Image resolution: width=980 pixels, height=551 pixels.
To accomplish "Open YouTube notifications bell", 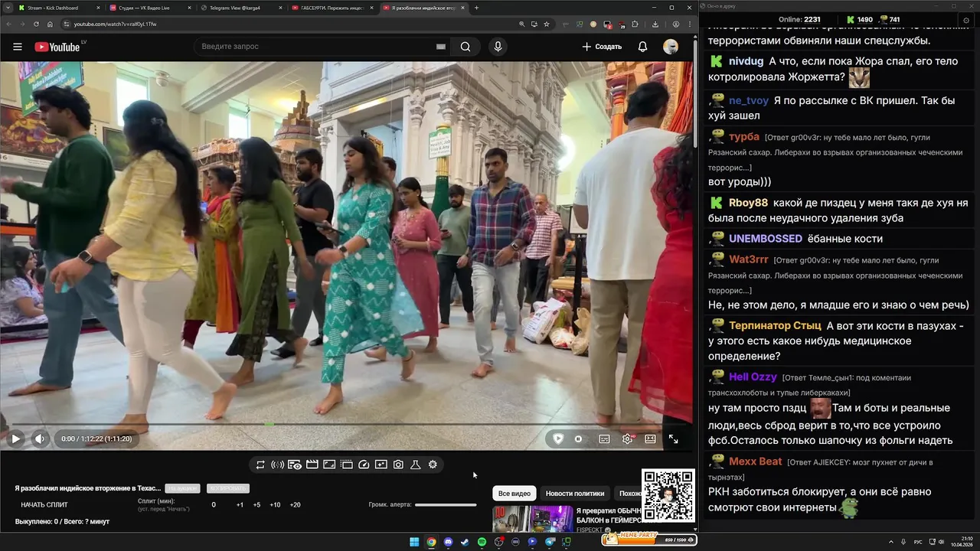I will 642,47.
